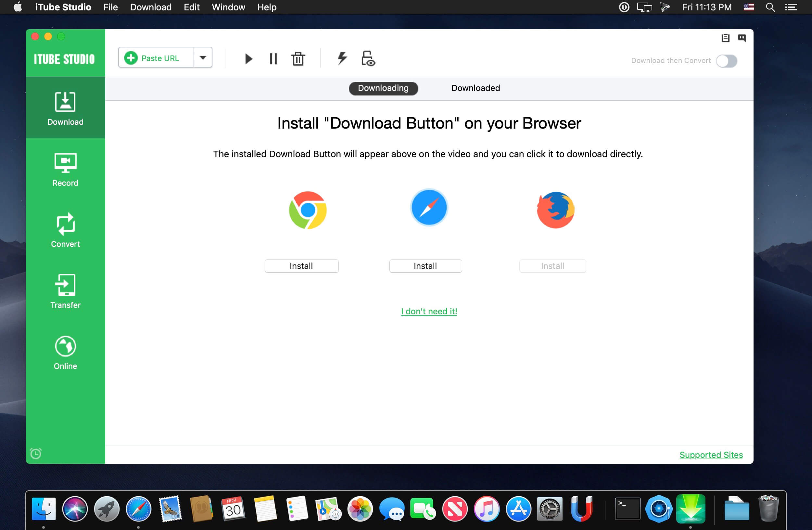Open the feedback message icon
This screenshot has height=530, width=812.
(742, 38)
